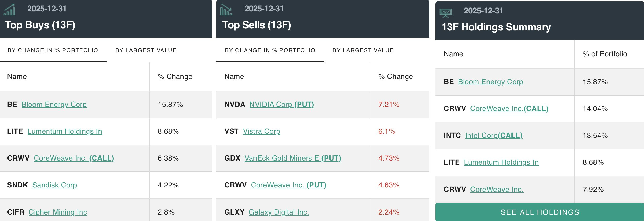Select Top Buys By Change in % Portfolio tab

(x=53, y=50)
